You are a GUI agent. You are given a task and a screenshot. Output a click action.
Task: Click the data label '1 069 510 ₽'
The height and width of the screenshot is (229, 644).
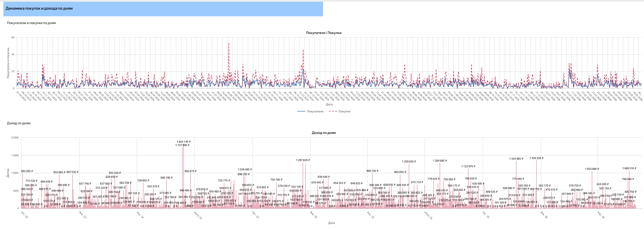tap(629, 168)
